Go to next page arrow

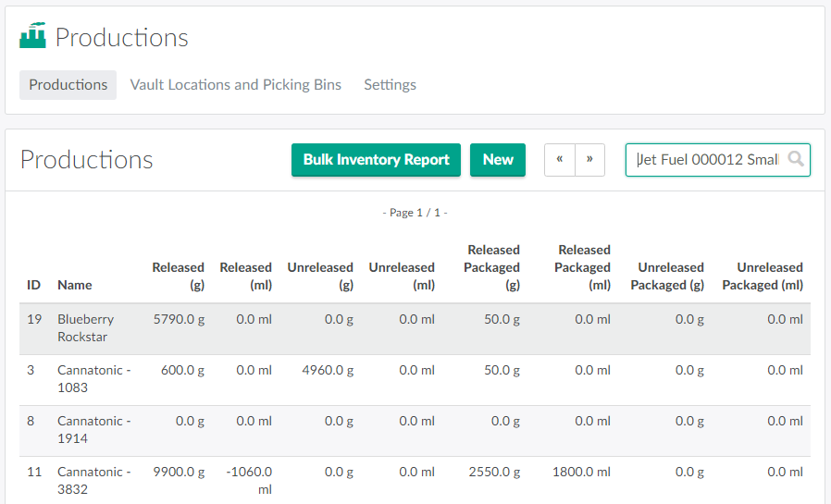click(x=590, y=159)
